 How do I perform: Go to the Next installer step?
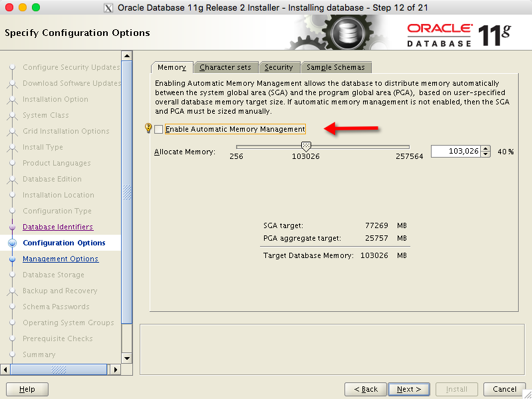[409, 389]
